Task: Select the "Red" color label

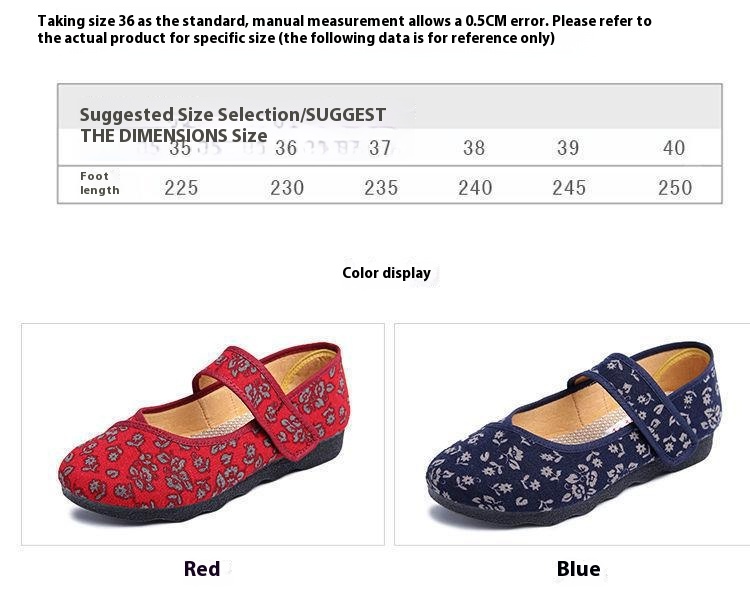Action: coord(202,569)
